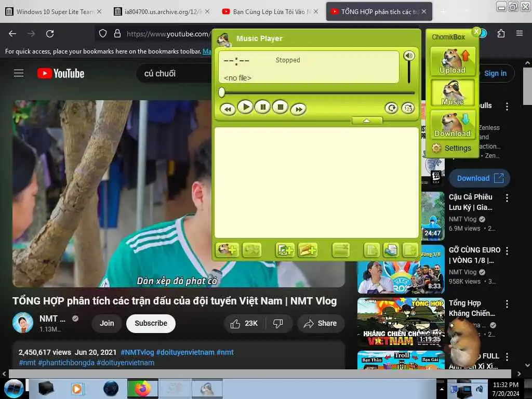The image size is (532, 399).
Task: Open the NMT Vlog channel avatar
Action: (x=23, y=323)
